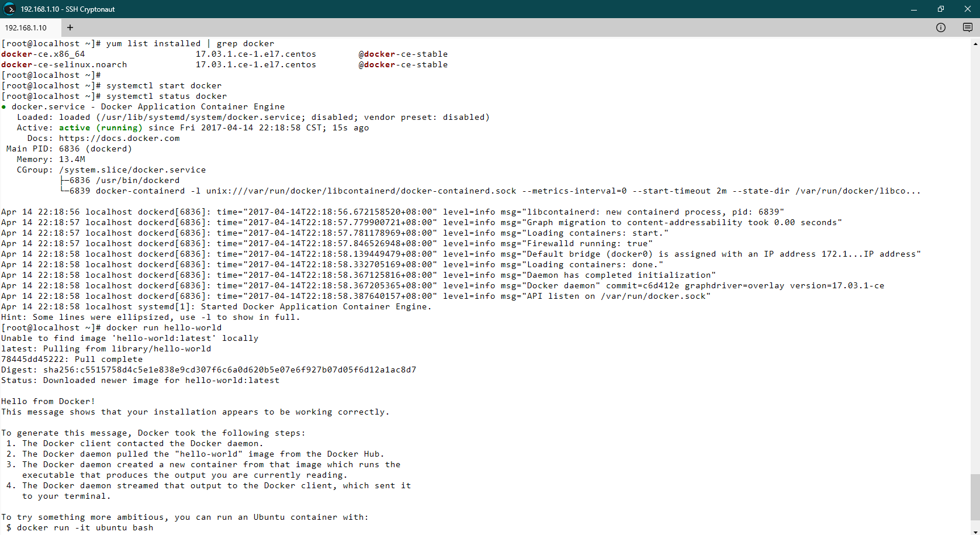Click 'API listen on /var/run/docker.sock' log message
Image resolution: width=980 pixels, height=535 pixels.
[x=616, y=296]
